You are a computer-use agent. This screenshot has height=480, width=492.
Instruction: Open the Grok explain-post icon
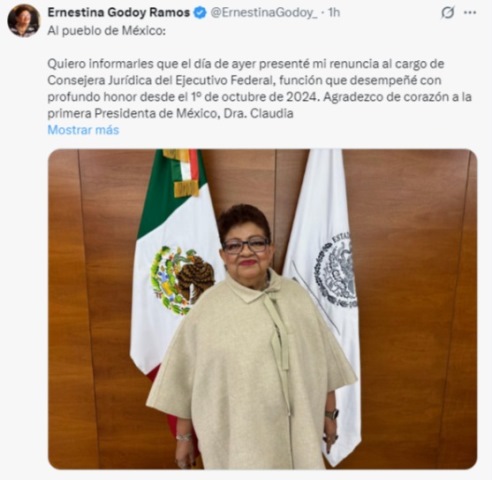tap(448, 13)
